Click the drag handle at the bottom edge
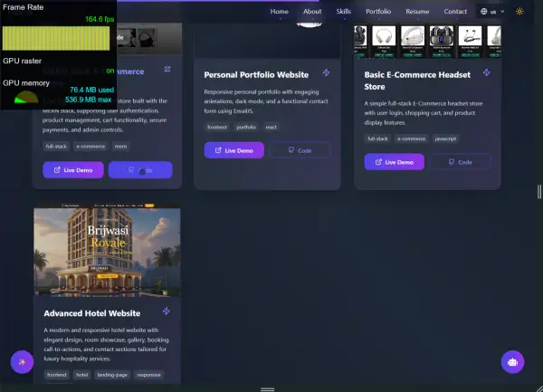 click(266, 388)
